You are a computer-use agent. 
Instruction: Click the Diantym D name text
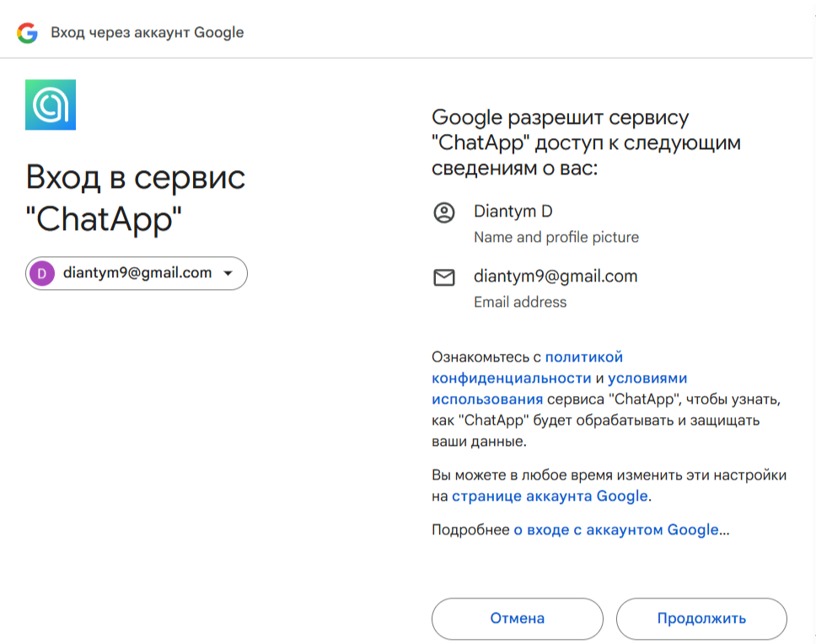(513, 212)
